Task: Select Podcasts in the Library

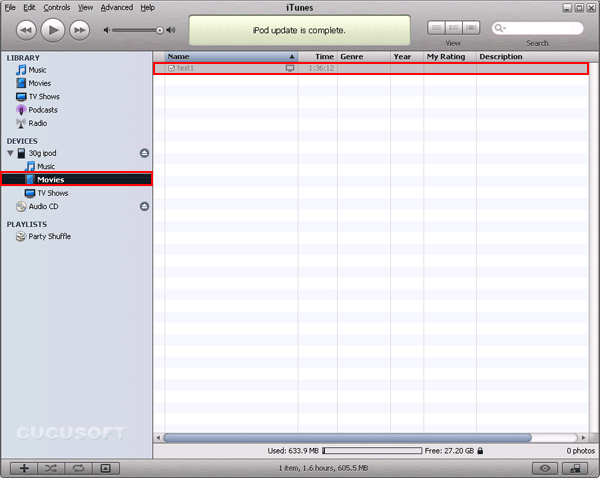Action: click(x=42, y=110)
